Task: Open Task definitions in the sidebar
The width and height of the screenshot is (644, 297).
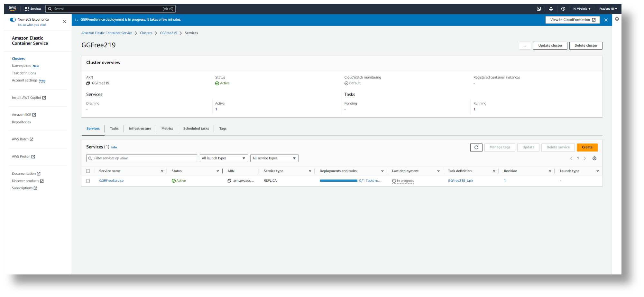Action: [x=24, y=73]
